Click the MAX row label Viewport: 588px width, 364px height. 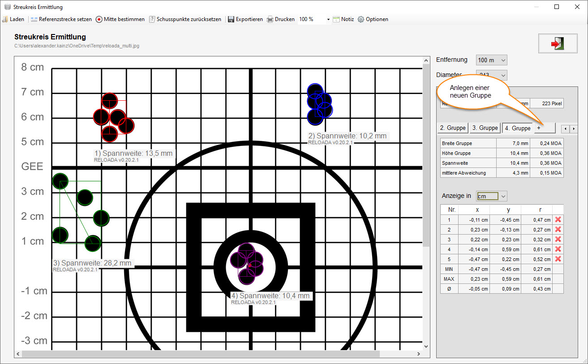[x=449, y=279]
